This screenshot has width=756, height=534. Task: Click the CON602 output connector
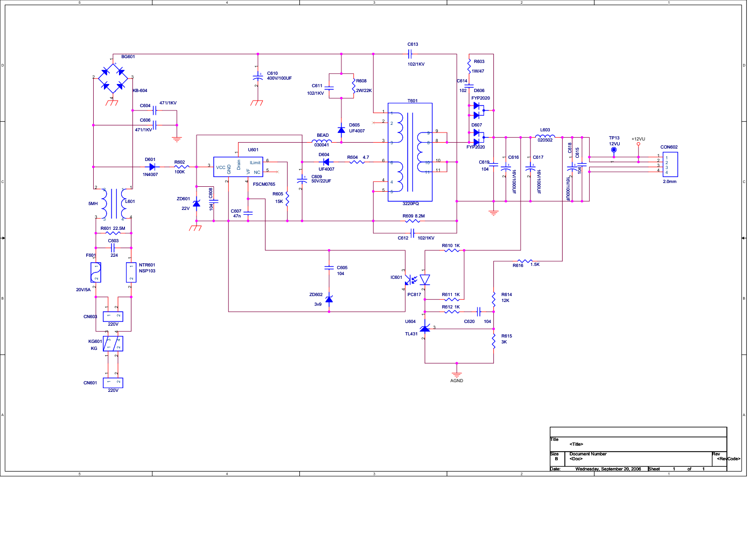tap(670, 164)
